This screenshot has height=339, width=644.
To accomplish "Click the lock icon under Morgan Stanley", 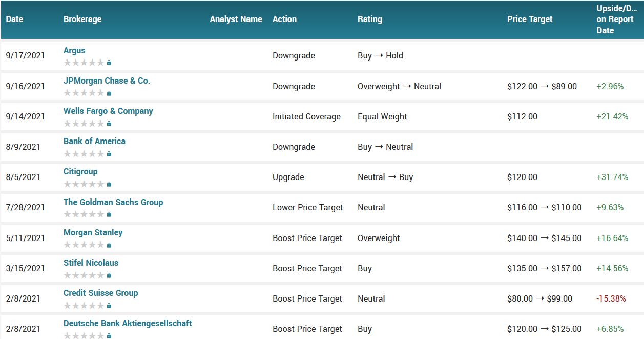I will tap(109, 245).
